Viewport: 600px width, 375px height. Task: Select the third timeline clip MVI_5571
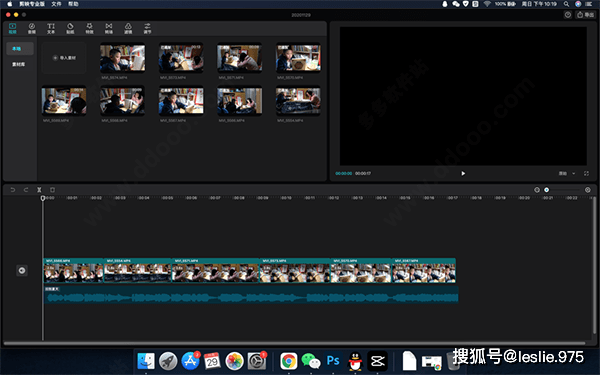click(216, 271)
